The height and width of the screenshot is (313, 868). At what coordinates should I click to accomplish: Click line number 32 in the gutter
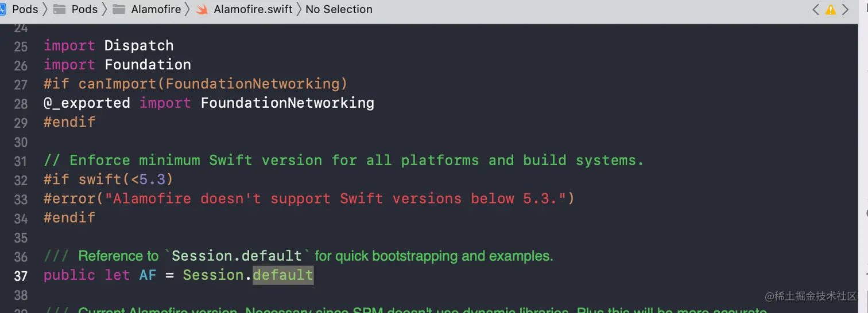(21, 180)
